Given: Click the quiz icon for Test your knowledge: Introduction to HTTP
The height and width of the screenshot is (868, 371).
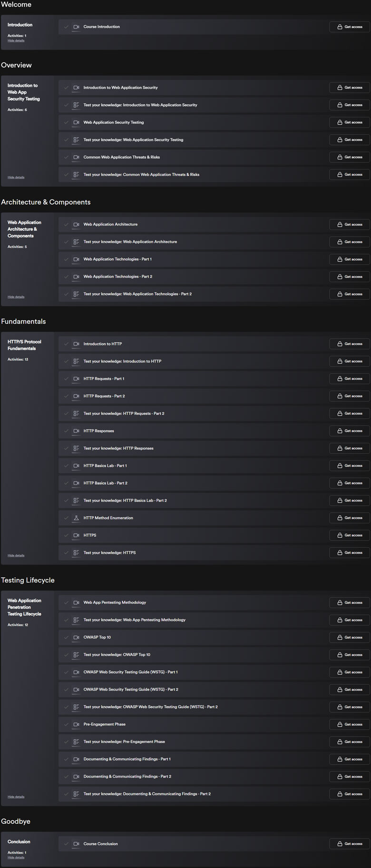Looking at the screenshot, I should 76,361.
